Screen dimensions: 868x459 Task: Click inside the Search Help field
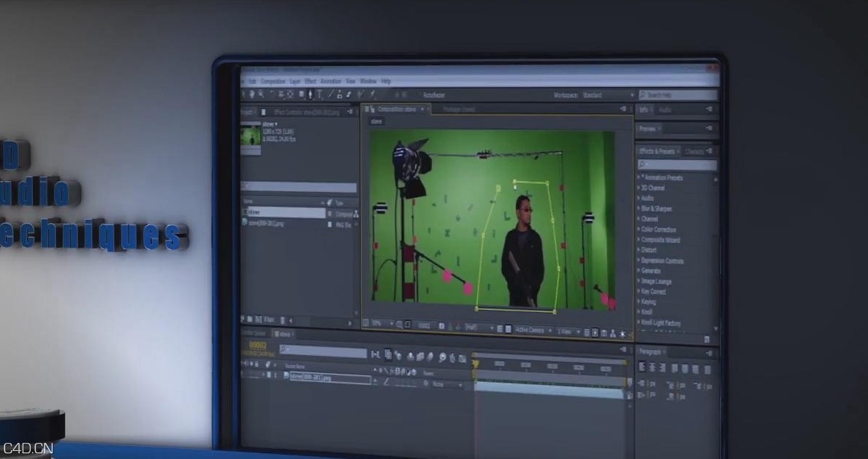coord(672,95)
